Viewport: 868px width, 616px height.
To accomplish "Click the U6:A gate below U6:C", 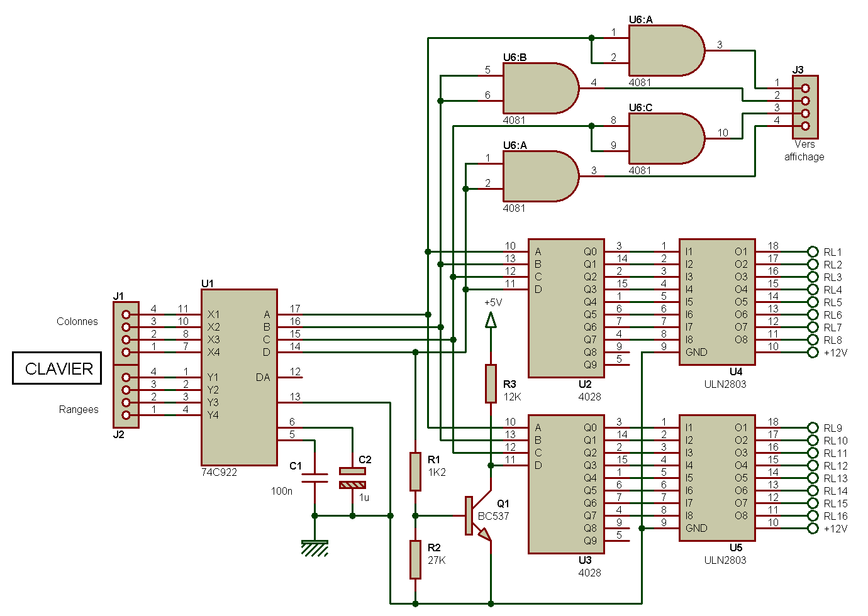I will (541, 176).
